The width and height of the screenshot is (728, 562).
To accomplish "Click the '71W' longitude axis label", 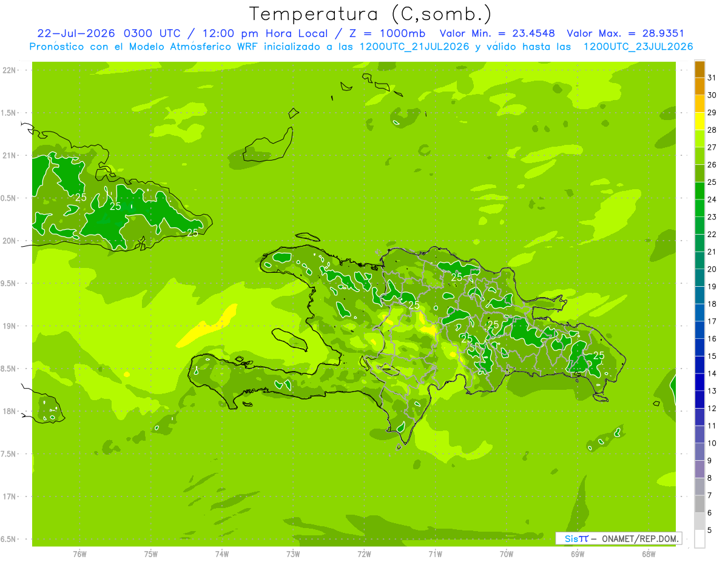I will (435, 554).
